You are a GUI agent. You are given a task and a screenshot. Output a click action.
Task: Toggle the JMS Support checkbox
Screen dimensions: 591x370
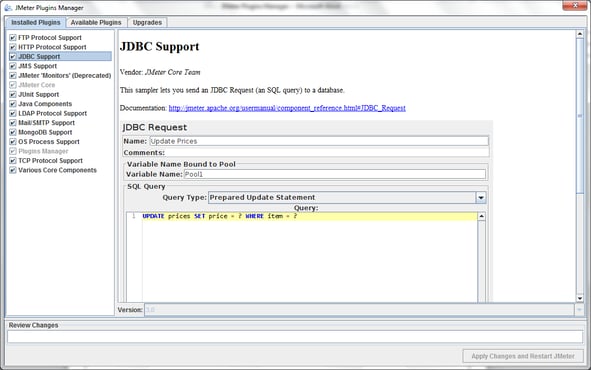[x=13, y=66]
